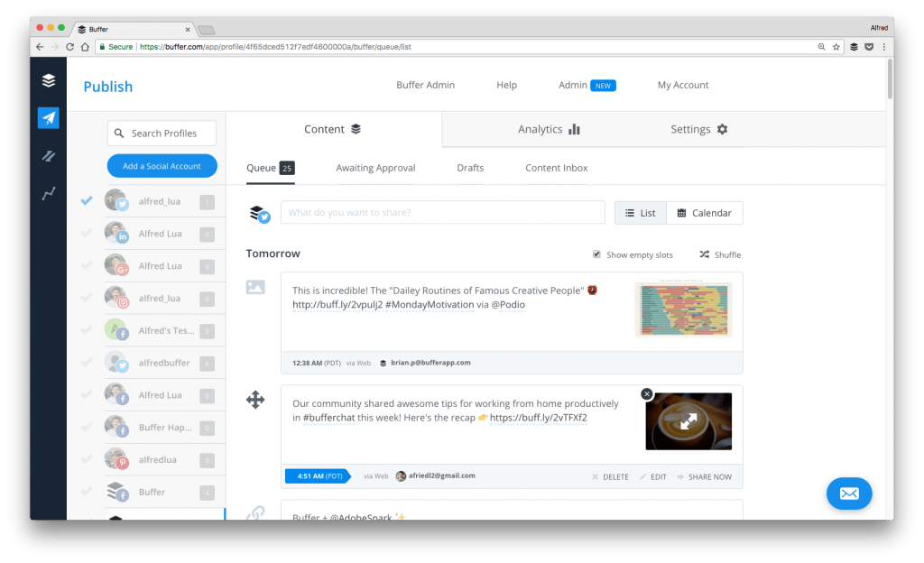This screenshot has height=563, width=924.
Task: Open the Shuffle queue control
Action: pyautogui.click(x=719, y=254)
